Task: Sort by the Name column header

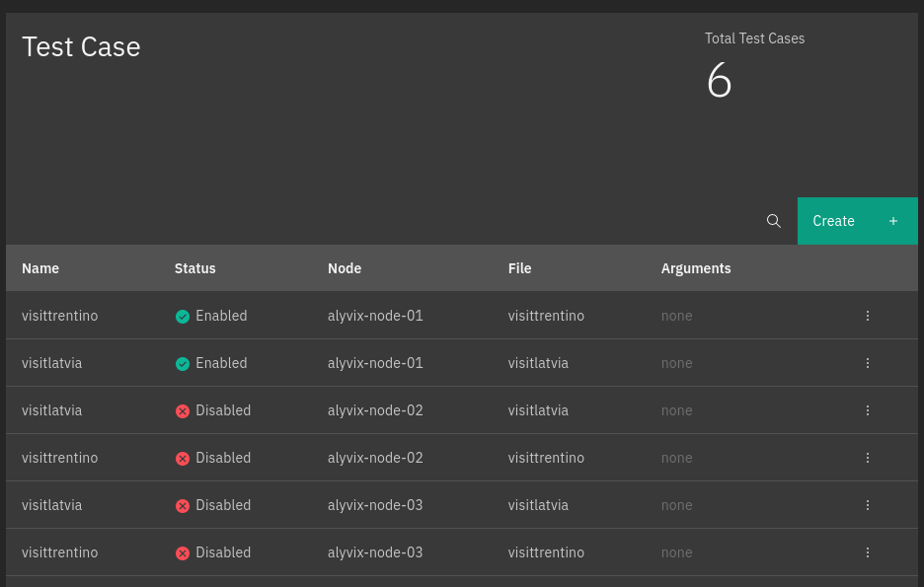Action: point(40,268)
